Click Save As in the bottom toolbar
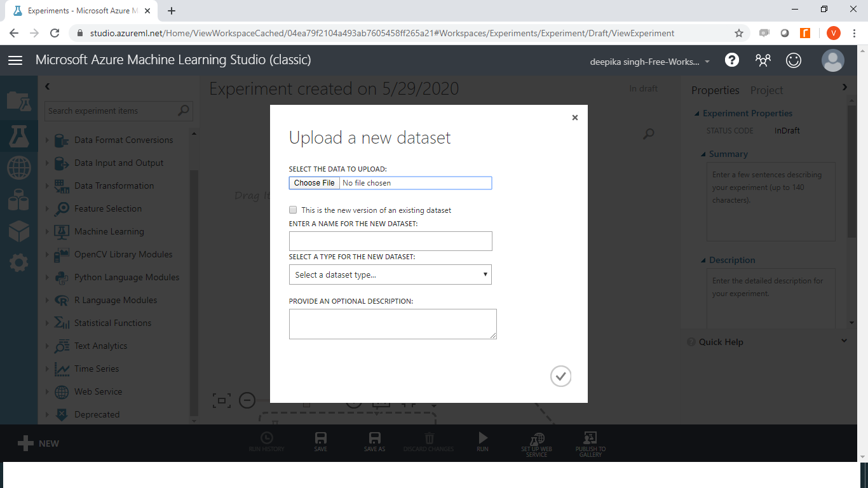This screenshot has width=868, height=488. click(x=374, y=442)
